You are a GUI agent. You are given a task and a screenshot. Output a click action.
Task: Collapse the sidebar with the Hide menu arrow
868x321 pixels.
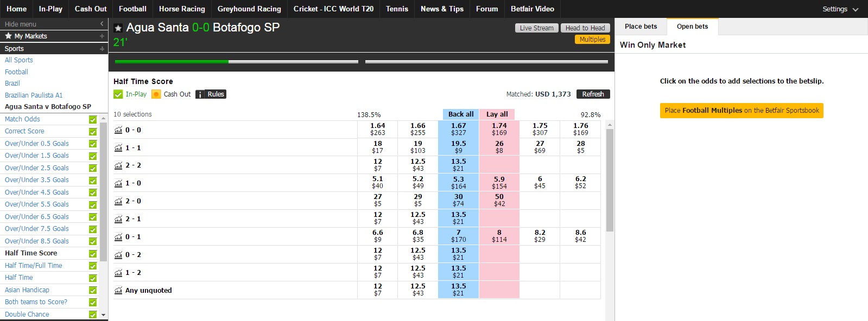point(102,24)
